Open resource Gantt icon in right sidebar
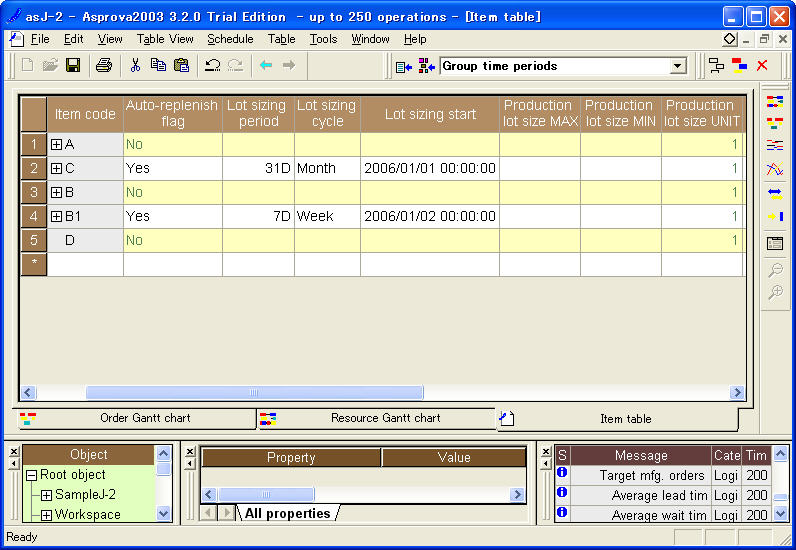 click(775, 102)
